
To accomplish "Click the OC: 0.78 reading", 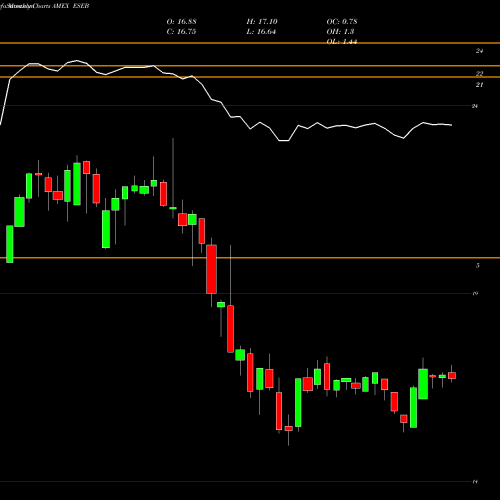I will click(342, 22).
